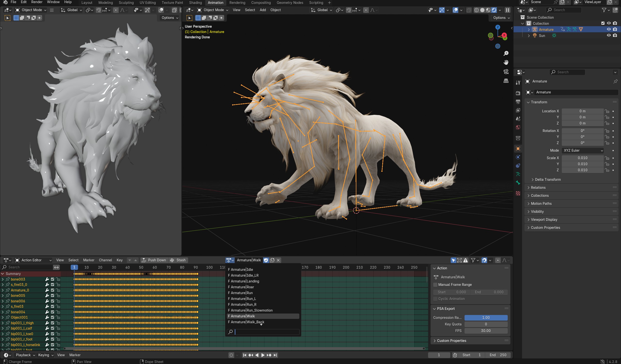Enable Manual Frame Range checkbox
Screen dimensions: 621x364
(x=435, y=285)
